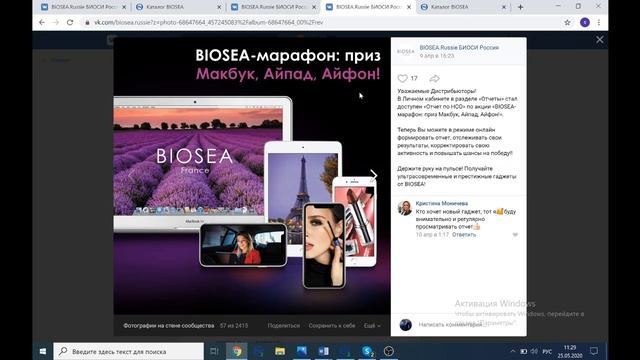
Task: Click Windows taskbar search box
Action: click(129, 351)
